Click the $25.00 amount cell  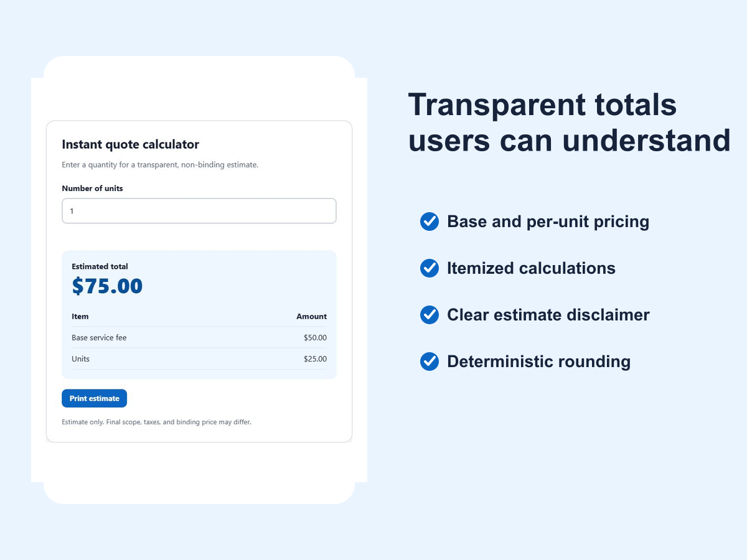pyautogui.click(x=315, y=359)
